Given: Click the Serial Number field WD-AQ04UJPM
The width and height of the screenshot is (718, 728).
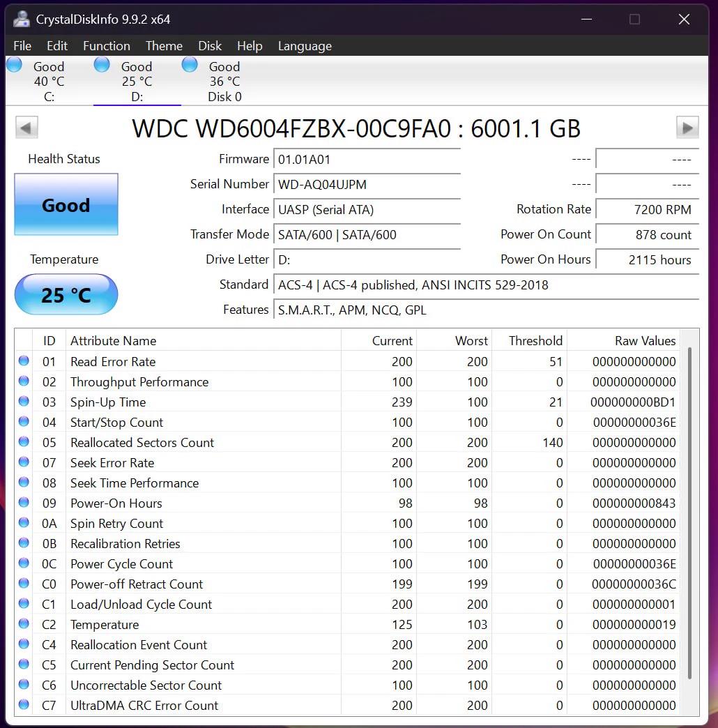Looking at the screenshot, I should click(x=367, y=185).
